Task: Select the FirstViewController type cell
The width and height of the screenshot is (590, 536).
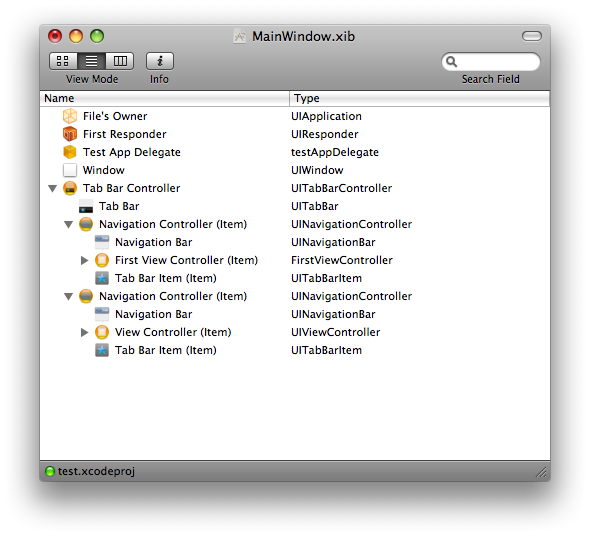Action: coord(342,260)
